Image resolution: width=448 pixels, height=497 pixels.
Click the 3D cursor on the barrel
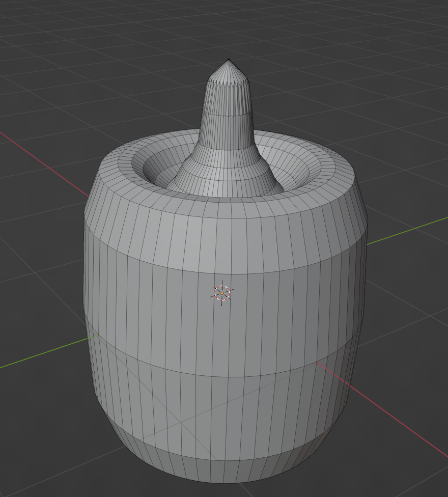[222, 293]
